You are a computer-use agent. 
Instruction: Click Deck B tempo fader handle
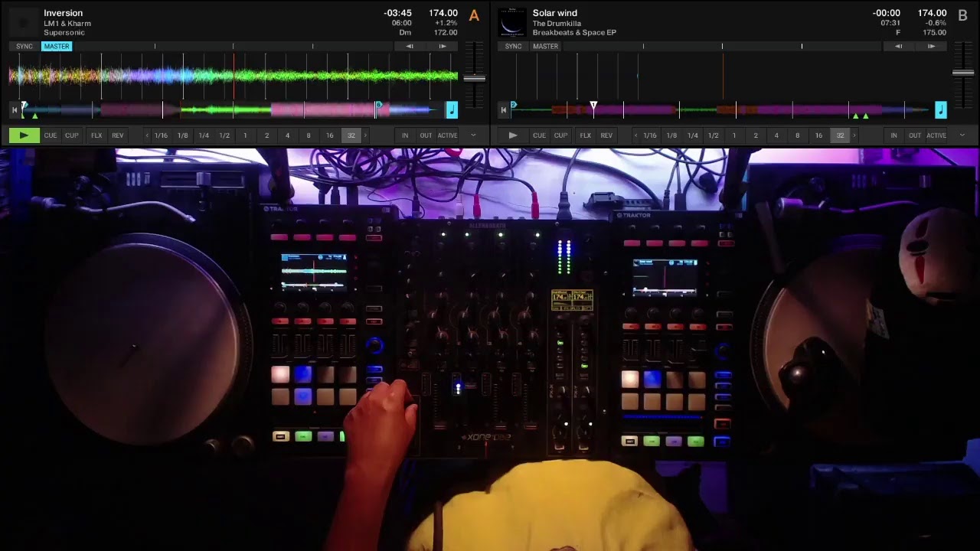pos(963,73)
